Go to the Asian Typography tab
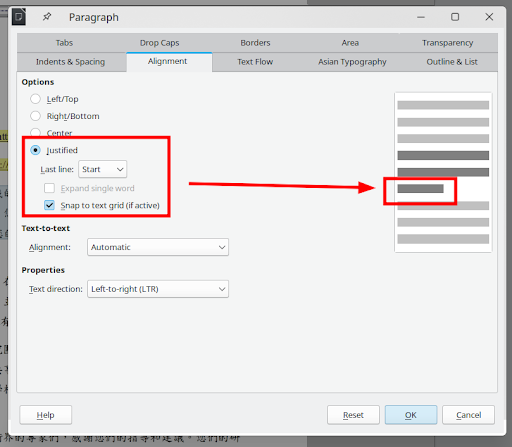 coord(352,62)
